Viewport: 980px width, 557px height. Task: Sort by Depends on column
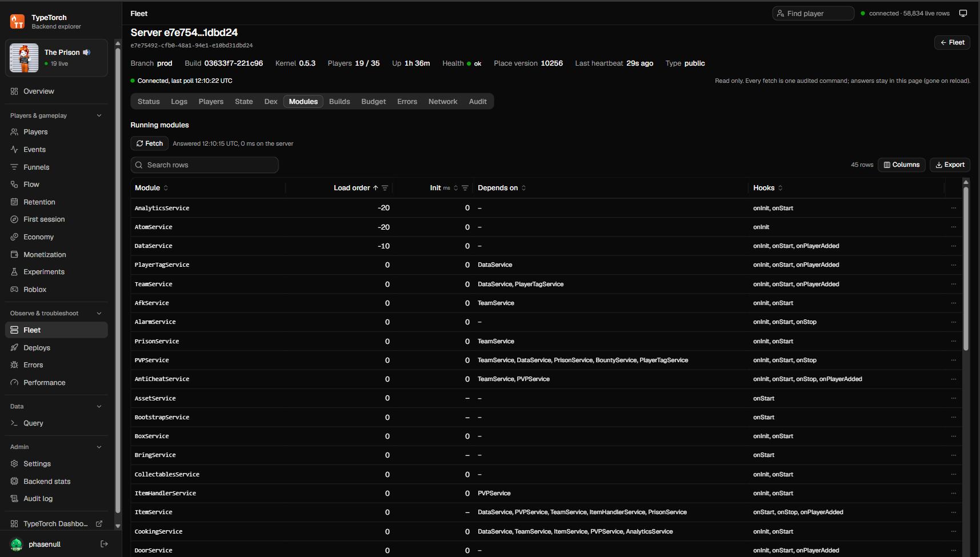tap(502, 188)
